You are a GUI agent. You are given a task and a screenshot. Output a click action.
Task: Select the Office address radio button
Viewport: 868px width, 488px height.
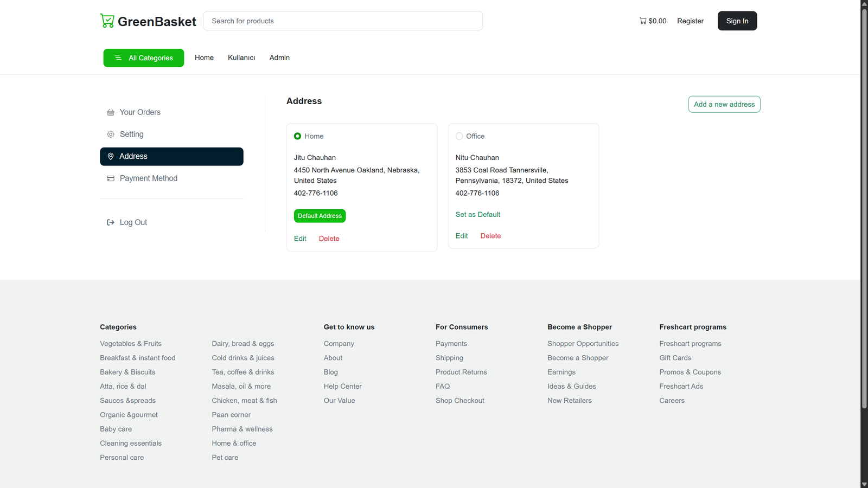coord(459,136)
